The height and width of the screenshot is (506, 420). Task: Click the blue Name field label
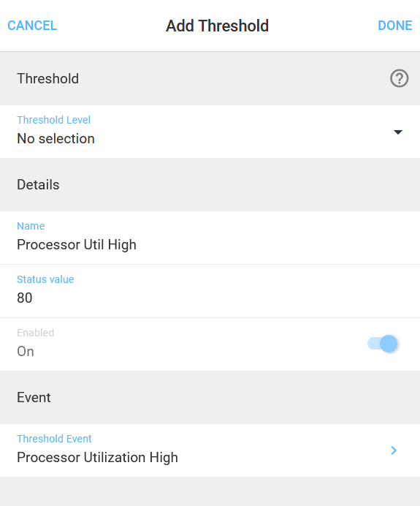point(31,226)
